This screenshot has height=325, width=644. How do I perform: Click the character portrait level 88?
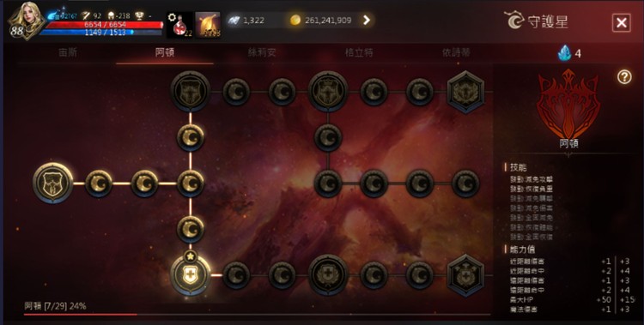25,21
